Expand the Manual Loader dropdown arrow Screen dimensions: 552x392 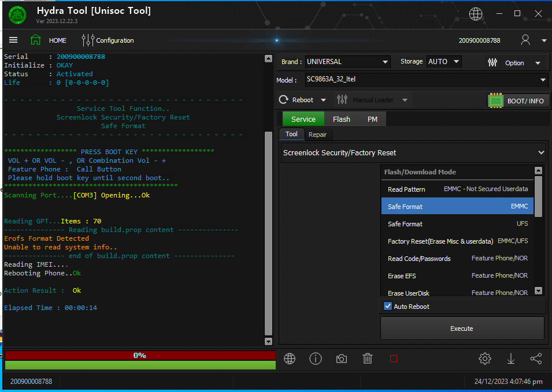(405, 100)
